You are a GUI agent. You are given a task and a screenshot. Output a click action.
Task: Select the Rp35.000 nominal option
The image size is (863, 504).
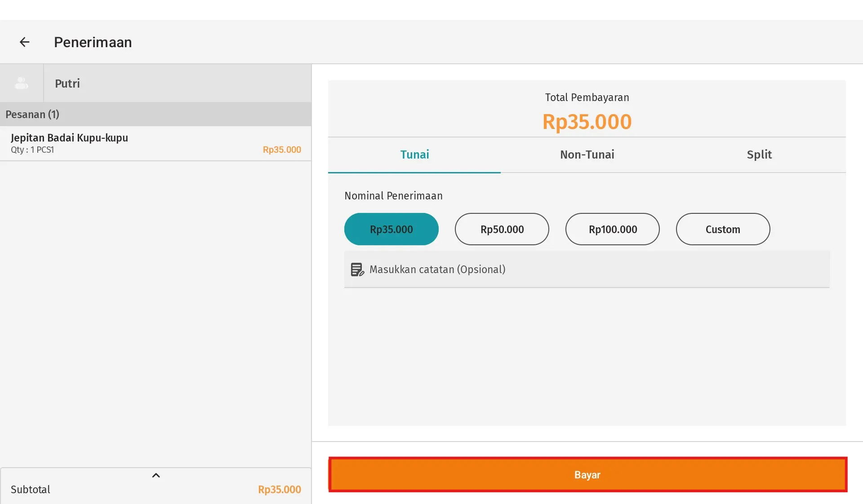pos(391,229)
